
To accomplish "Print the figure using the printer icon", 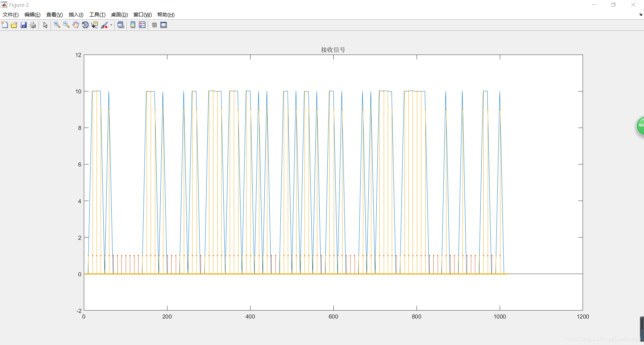I will 33,25.
